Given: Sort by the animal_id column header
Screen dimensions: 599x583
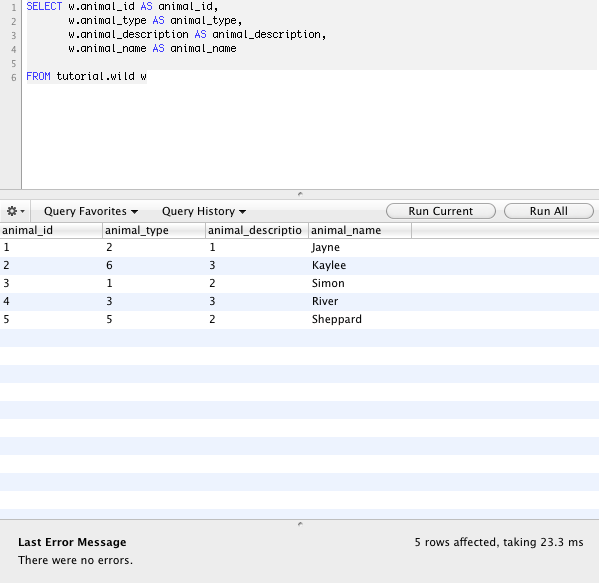Looking at the screenshot, I should [51, 230].
